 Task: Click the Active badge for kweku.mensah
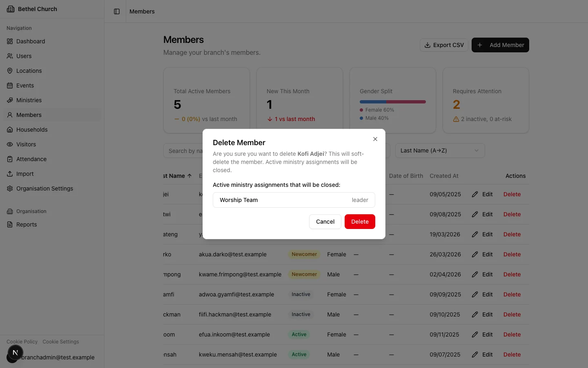click(x=299, y=355)
